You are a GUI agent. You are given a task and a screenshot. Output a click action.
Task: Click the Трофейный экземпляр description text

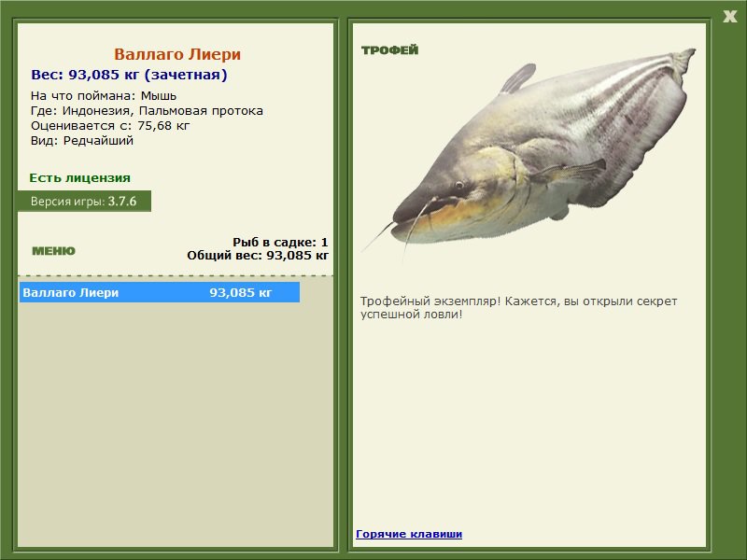(518, 308)
